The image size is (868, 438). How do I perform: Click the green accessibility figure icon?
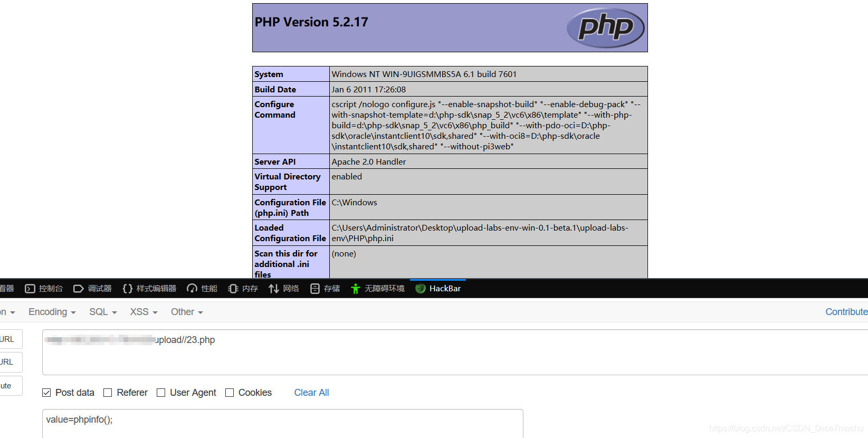pos(356,289)
